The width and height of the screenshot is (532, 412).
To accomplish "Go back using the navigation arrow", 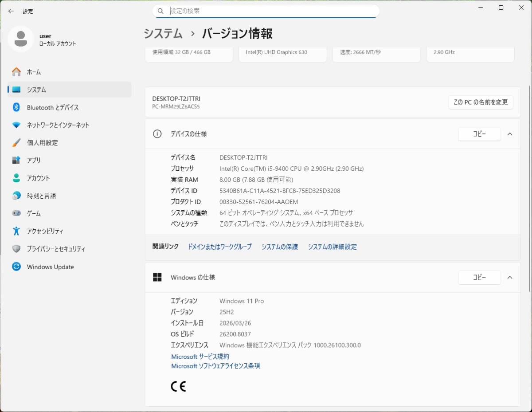I will 11,11.
